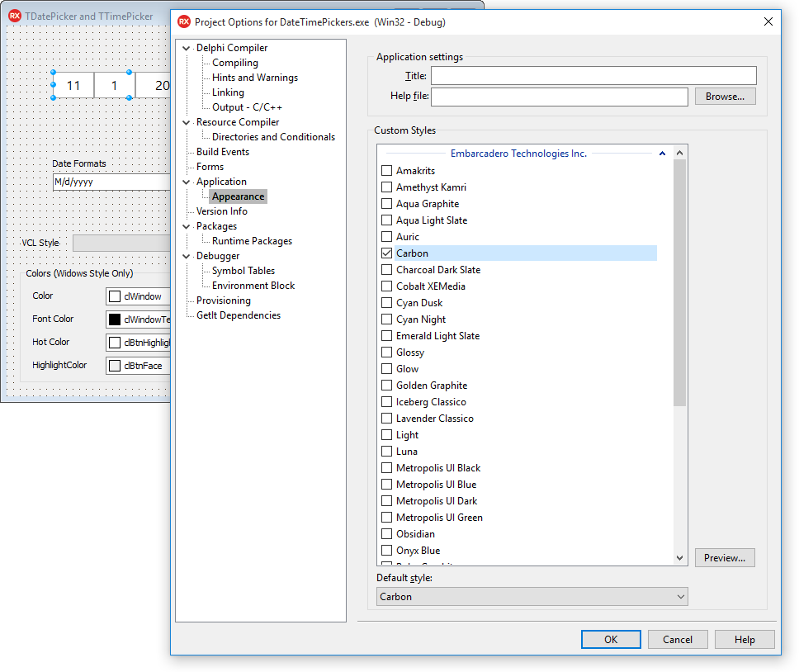Open the Default style dropdown

coord(532,597)
